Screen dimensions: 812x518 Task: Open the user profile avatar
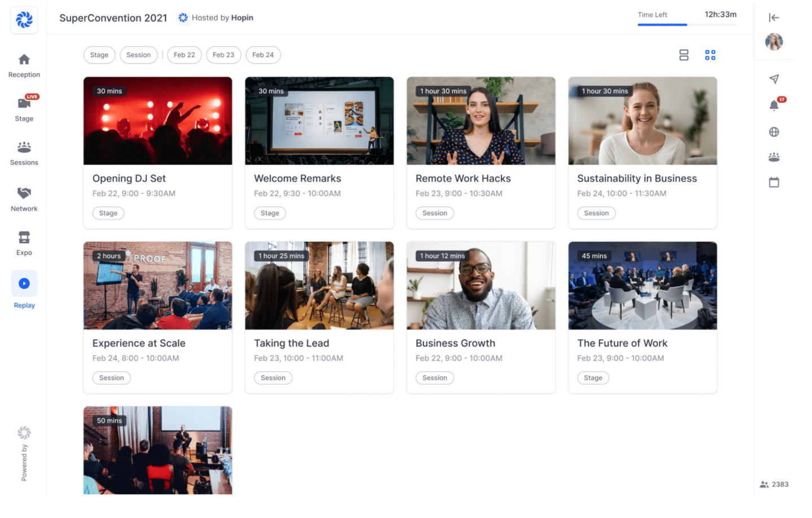point(774,42)
